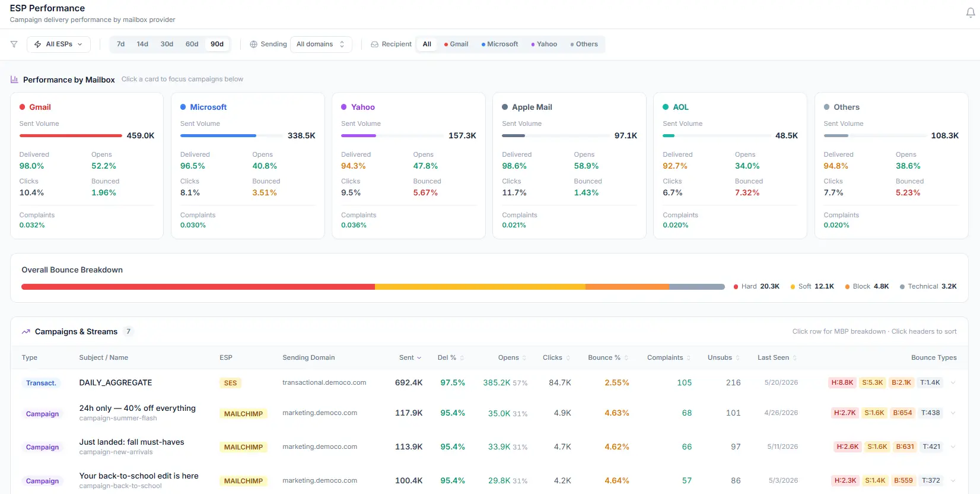Click the globe icon beside Sending
The width and height of the screenshot is (980, 494).
coord(253,44)
